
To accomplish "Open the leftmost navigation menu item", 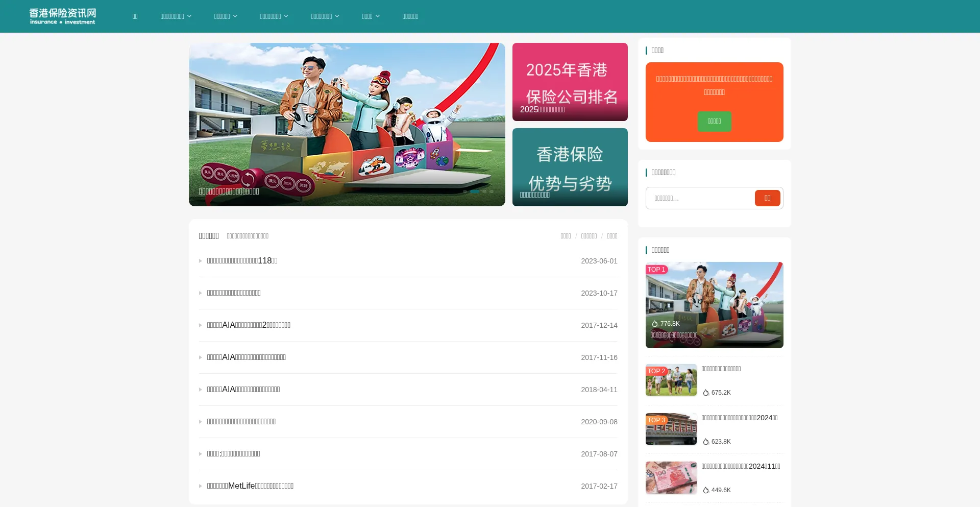I will pyautogui.click(x=135, y=16).
